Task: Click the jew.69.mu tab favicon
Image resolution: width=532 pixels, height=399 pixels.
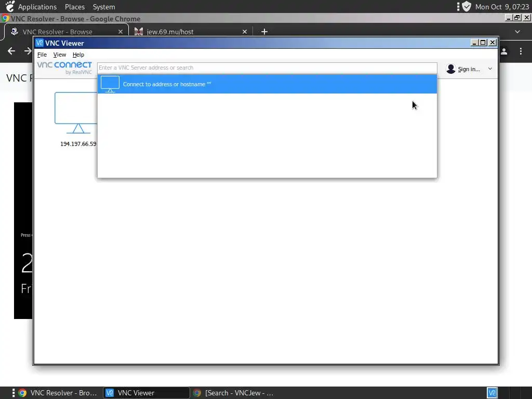Action: tap(138, 32)
